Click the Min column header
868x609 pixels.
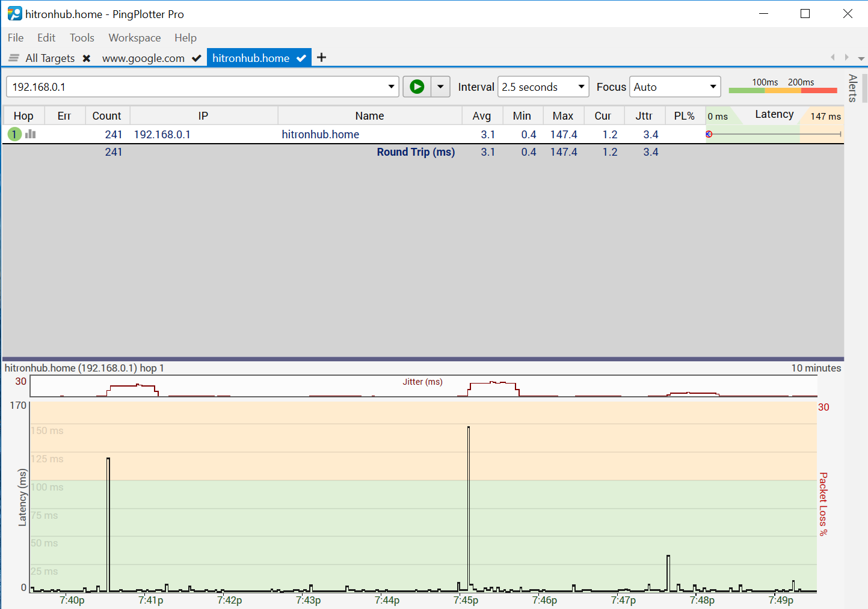[x=522, y=115]
